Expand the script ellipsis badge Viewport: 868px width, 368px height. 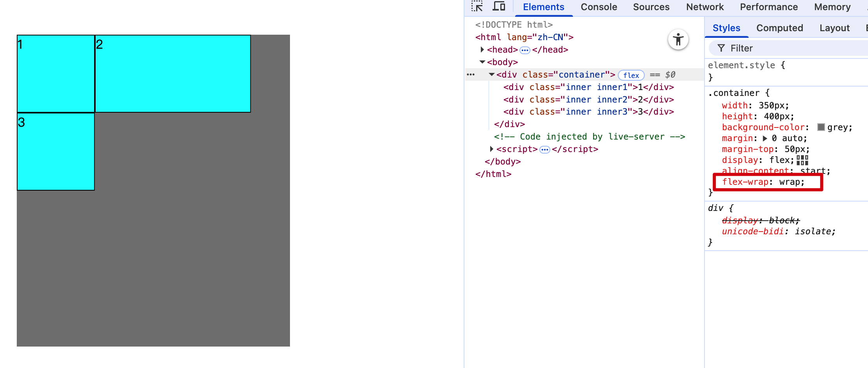coord(545,150)
